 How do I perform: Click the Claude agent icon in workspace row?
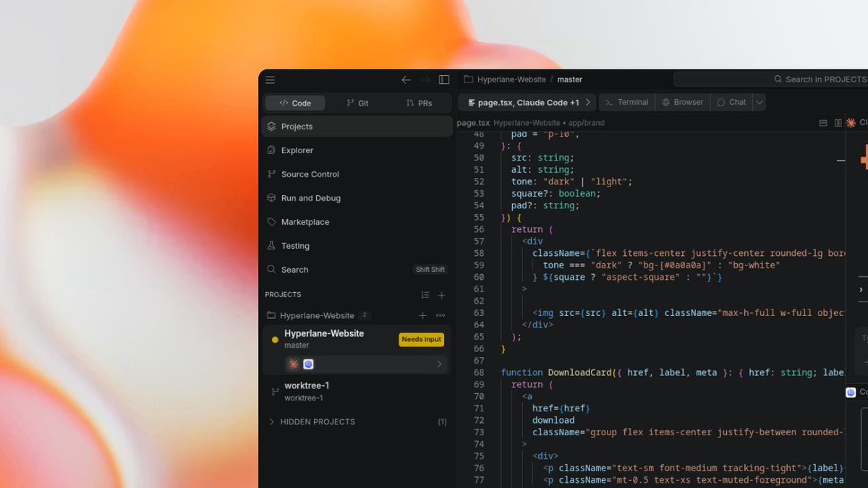[x=293, y=364]
